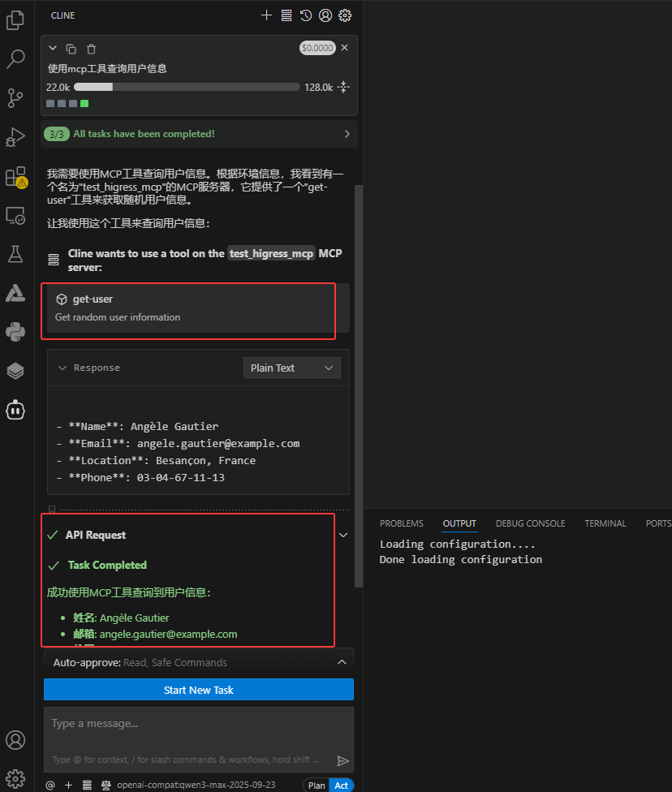
Task: Open the Cline account icon
Action: pos(325,15)
